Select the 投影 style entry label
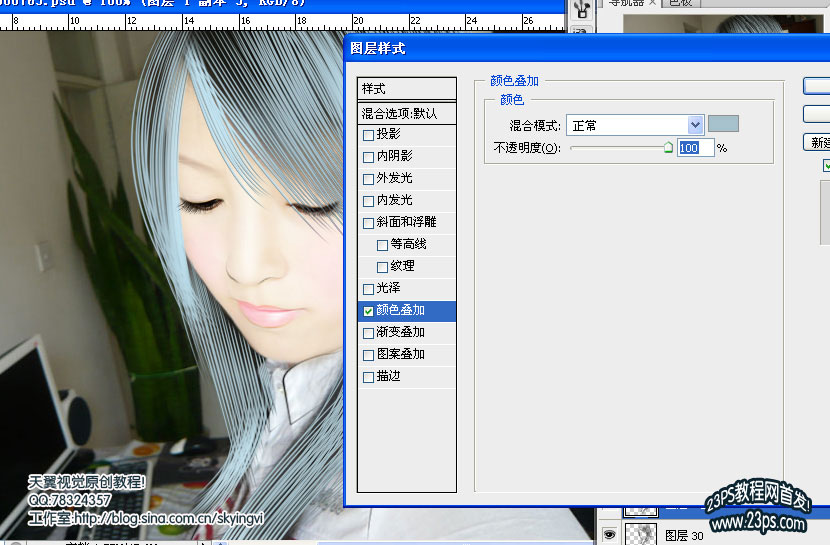The width and height of the screenshot is (830, 545). click(x=388, y=134)
